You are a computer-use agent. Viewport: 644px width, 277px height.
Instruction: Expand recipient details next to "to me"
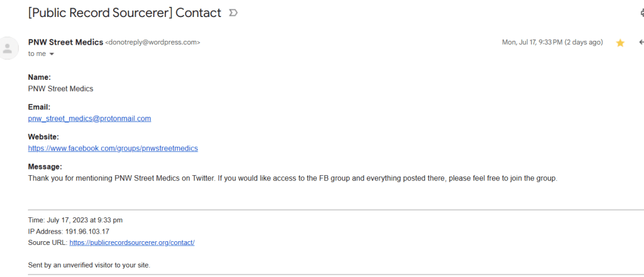pos(52,54)
